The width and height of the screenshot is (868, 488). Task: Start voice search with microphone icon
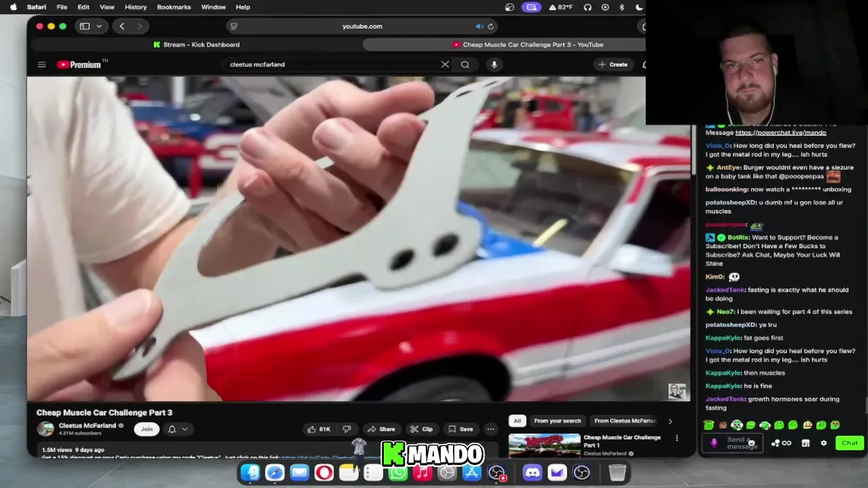pyautogui.click(x=494, y=64)
